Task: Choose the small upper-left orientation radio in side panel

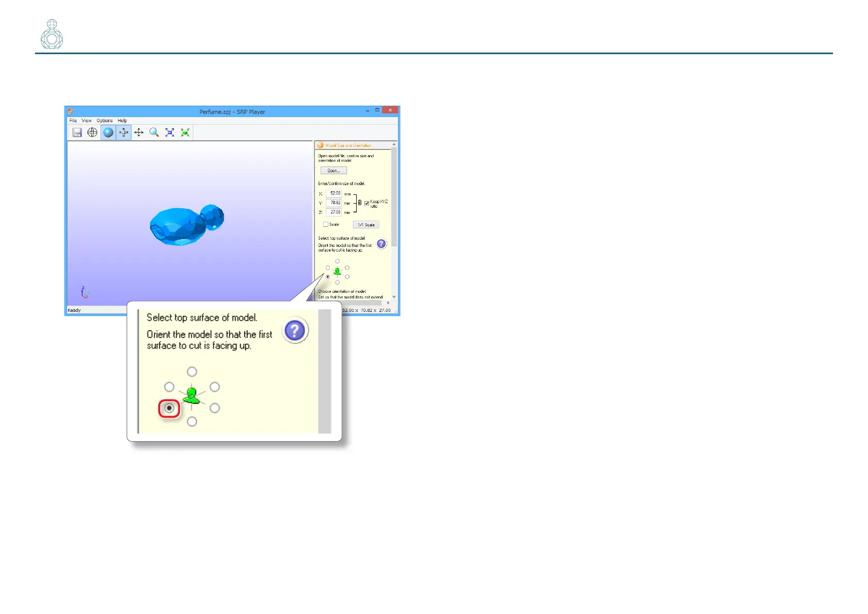Action: (x=328, y=268)
